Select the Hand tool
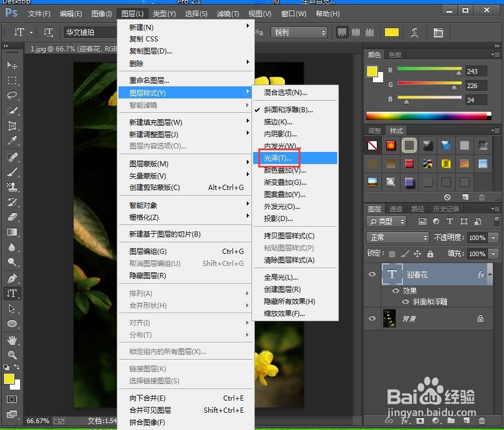The width and height of the screenshot is (504, 430). tap(12, 340)
